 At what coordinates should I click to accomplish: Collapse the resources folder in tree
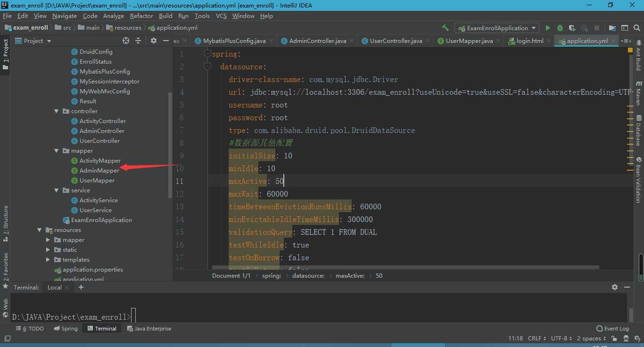40,230
